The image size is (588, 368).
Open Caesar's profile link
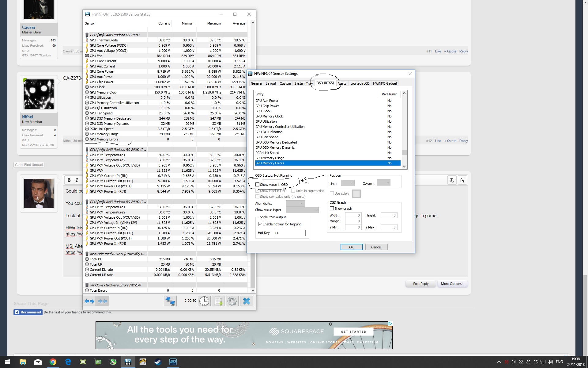click(28, 27)
